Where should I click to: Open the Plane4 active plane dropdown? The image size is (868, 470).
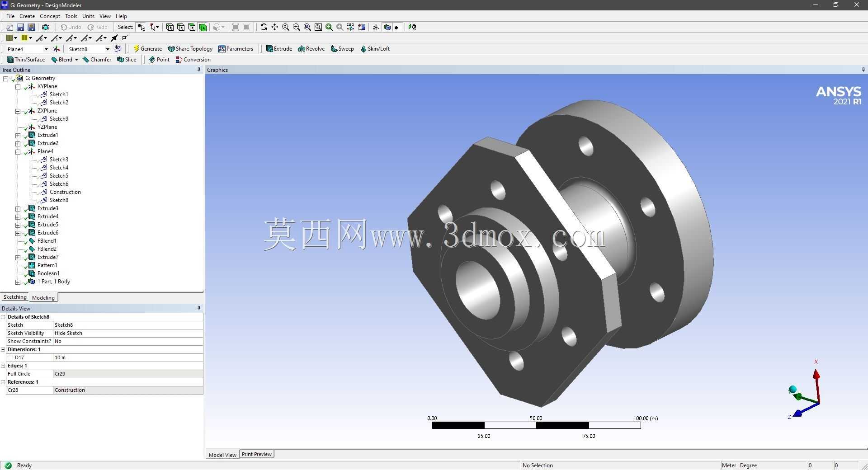click(46, 49)
